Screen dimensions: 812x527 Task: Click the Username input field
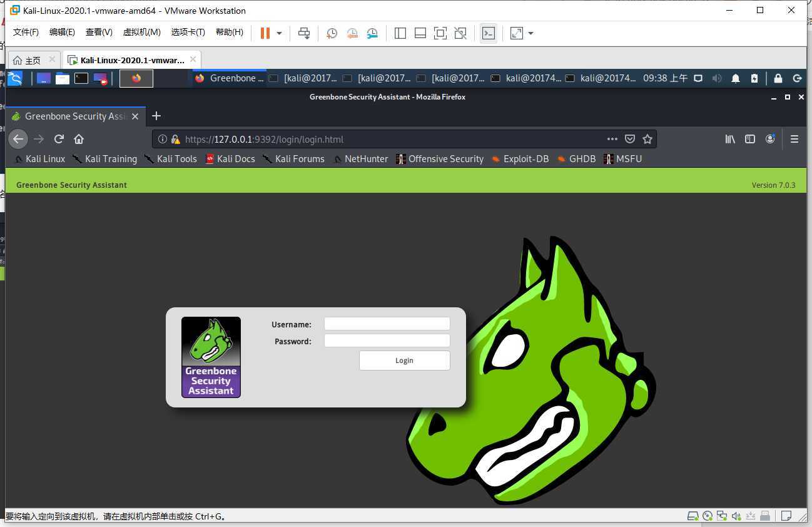click(x=387, y=324)
